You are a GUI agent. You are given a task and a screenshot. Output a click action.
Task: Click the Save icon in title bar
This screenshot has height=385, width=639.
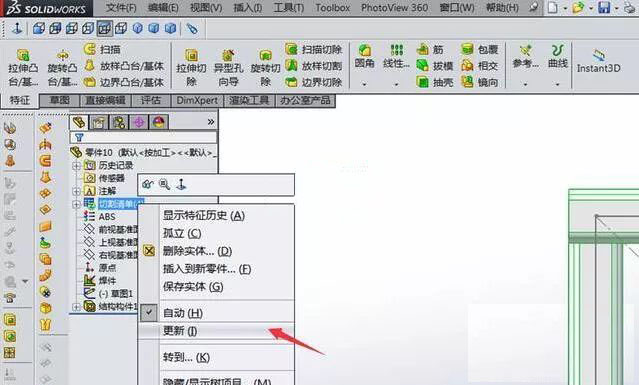604,7
